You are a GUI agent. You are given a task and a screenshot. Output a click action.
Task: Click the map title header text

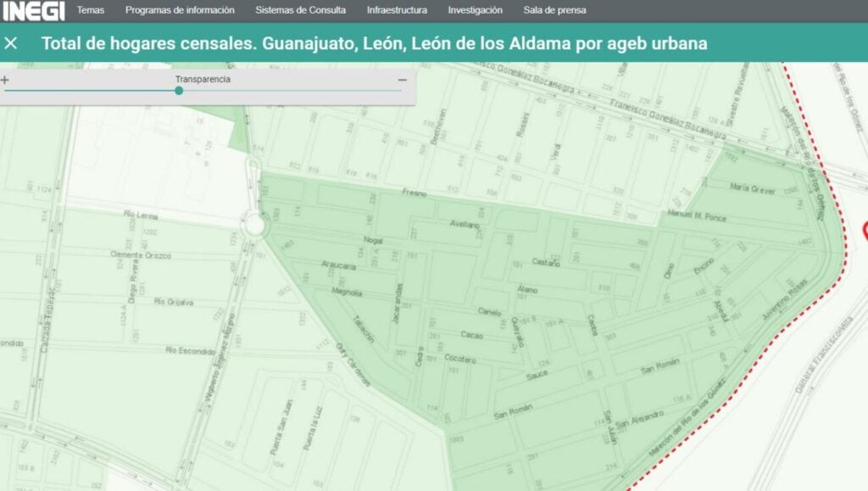pyautogui.click(x=374, y=43)
